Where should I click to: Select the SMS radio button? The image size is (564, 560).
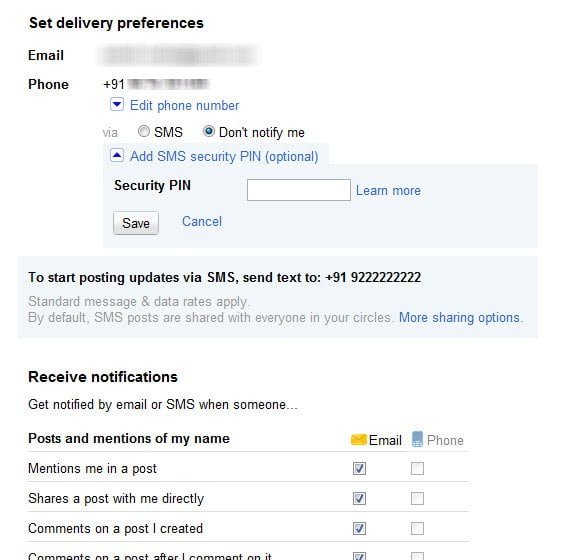144,131
